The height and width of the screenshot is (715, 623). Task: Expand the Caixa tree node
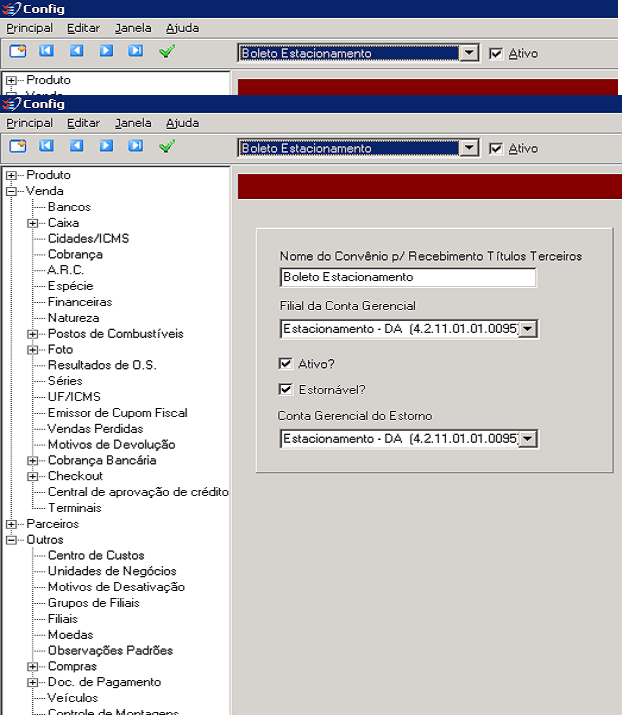pos(32,223)
